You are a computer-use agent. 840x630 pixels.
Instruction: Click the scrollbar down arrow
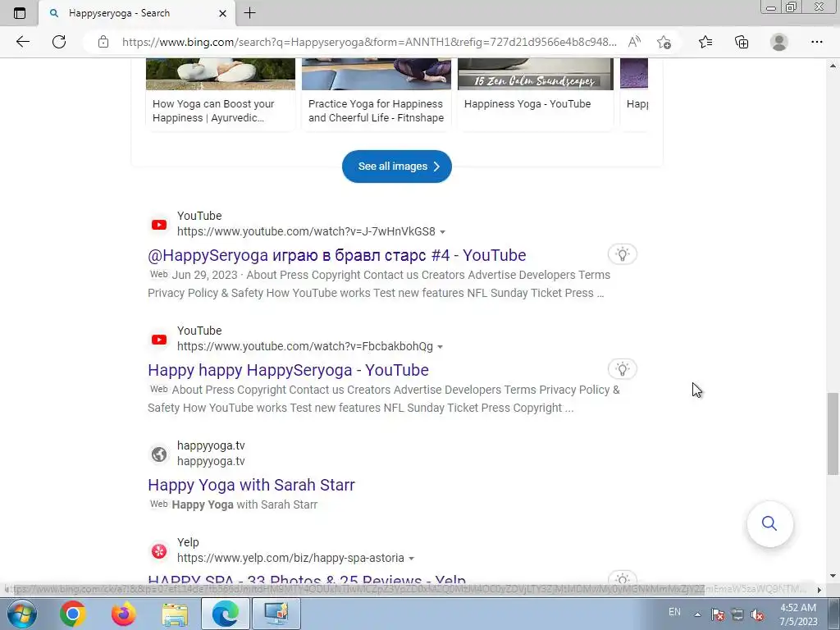pyautogui.click(x=833, y=577)
